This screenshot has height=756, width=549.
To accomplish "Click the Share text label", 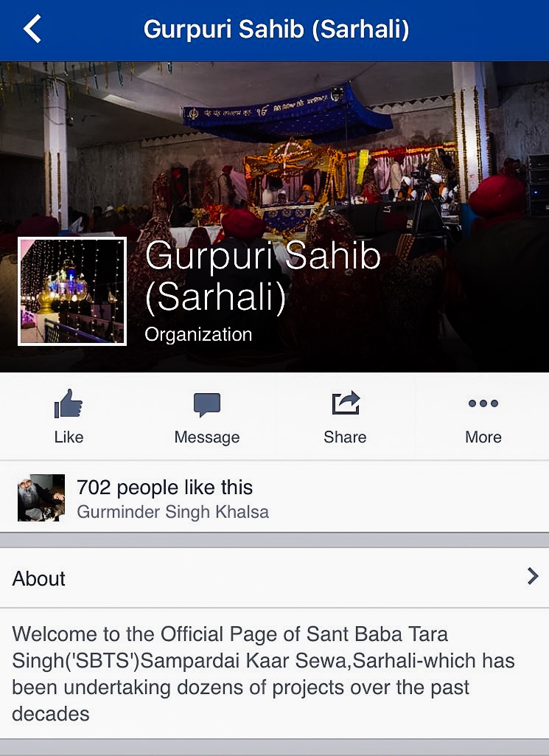I will click(345, 437).
